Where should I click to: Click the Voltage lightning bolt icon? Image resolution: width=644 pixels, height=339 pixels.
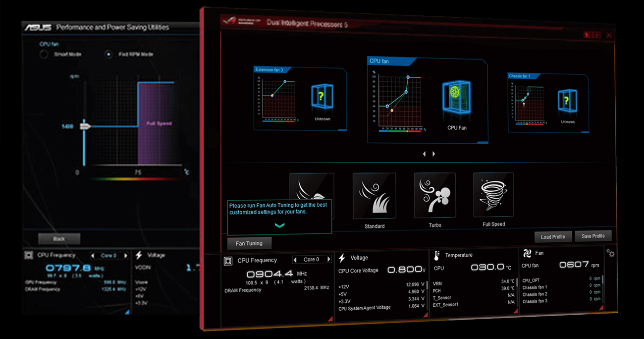(x=341, y=257)
